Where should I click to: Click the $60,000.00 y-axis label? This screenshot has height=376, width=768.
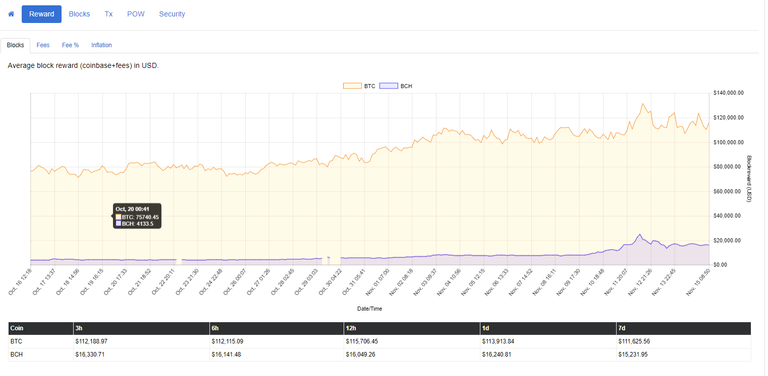(728, 191)
